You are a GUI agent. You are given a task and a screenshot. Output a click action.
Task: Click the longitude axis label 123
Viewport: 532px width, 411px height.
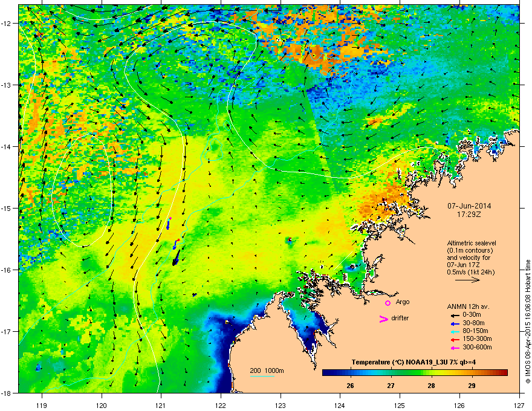click(x=281, y=406)
